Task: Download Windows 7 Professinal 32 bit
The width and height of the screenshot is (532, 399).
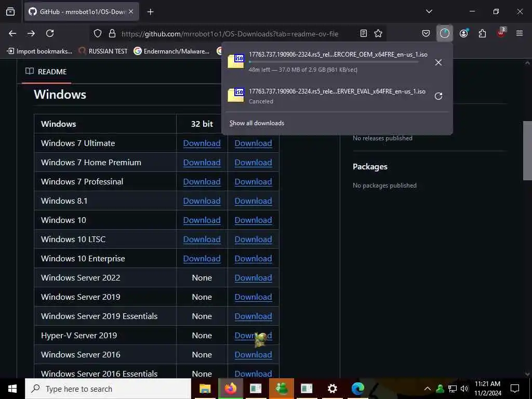Action: click(x=202, y=181)
